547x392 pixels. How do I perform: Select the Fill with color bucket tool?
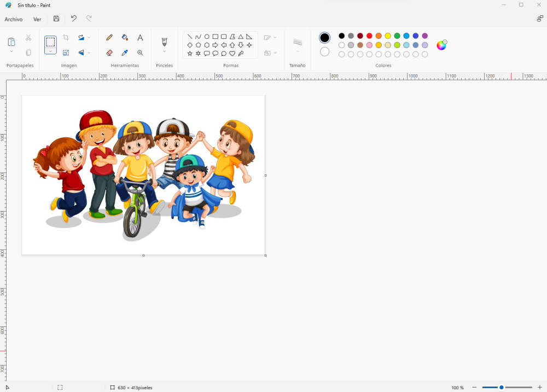125,37
